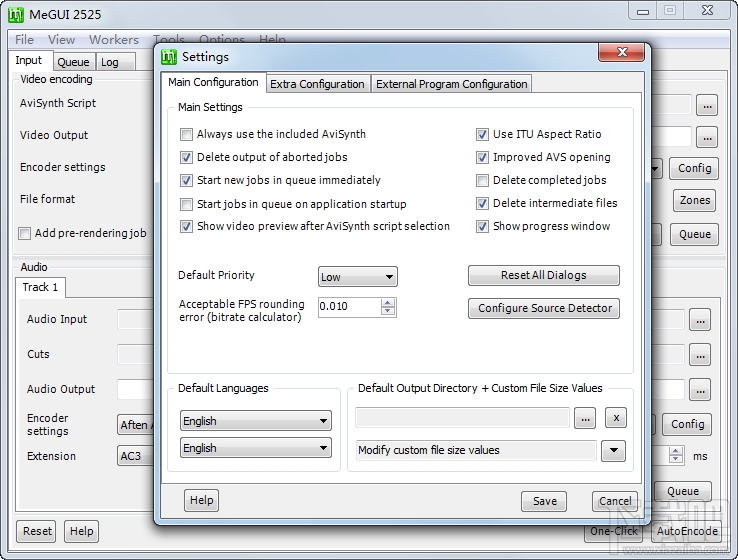This screenshot has width=738, height=560.
Task: Open Cuts file browse ellipsis button
Action: pyautogui.click(x=700, y=355)
